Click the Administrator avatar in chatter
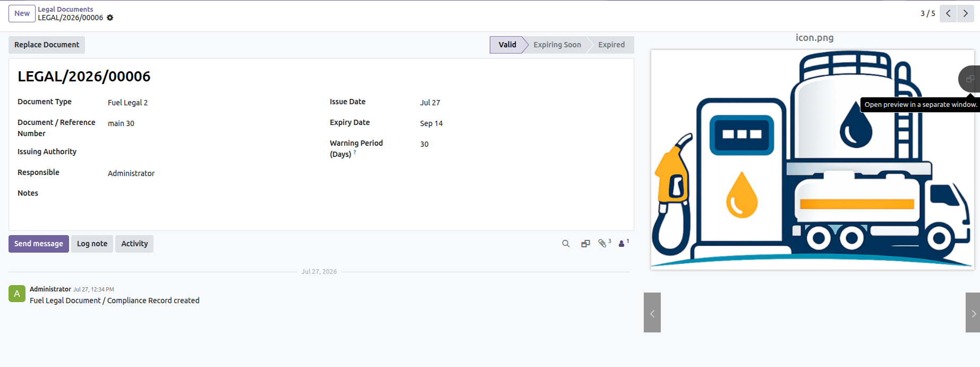The image size is (980, 367). (x=17, y=294)
